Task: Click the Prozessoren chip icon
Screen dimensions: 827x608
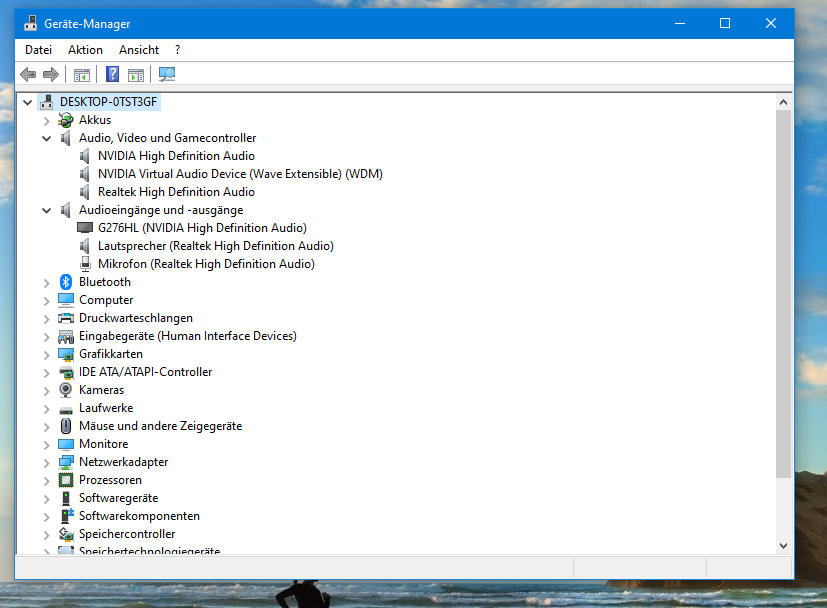Action: 65,480
